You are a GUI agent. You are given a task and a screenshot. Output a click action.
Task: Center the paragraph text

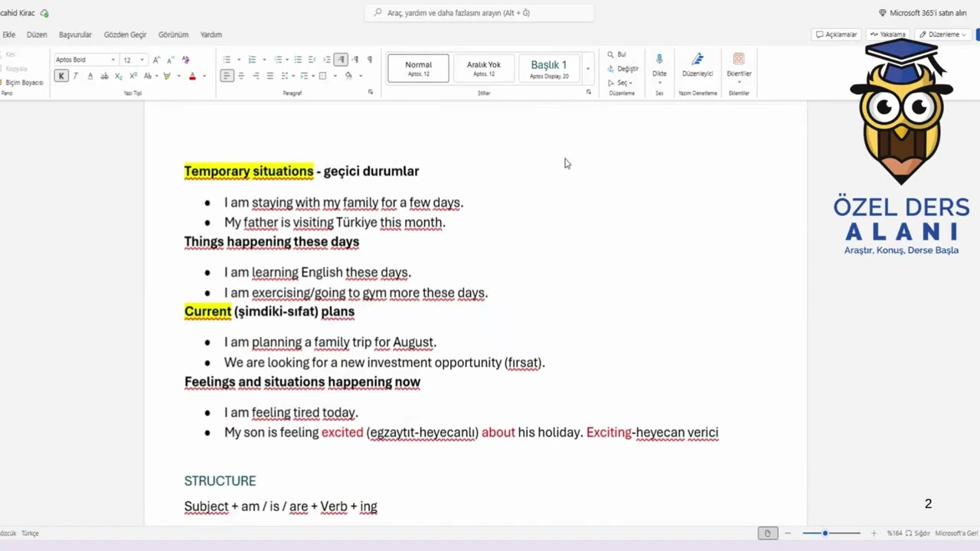pyautogui.click(x=241, y=76)
